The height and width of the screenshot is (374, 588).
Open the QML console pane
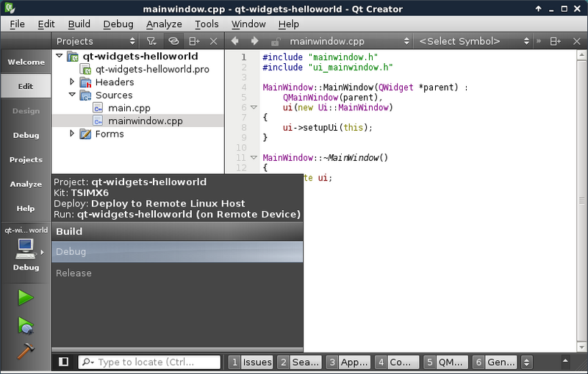[445, 362]
